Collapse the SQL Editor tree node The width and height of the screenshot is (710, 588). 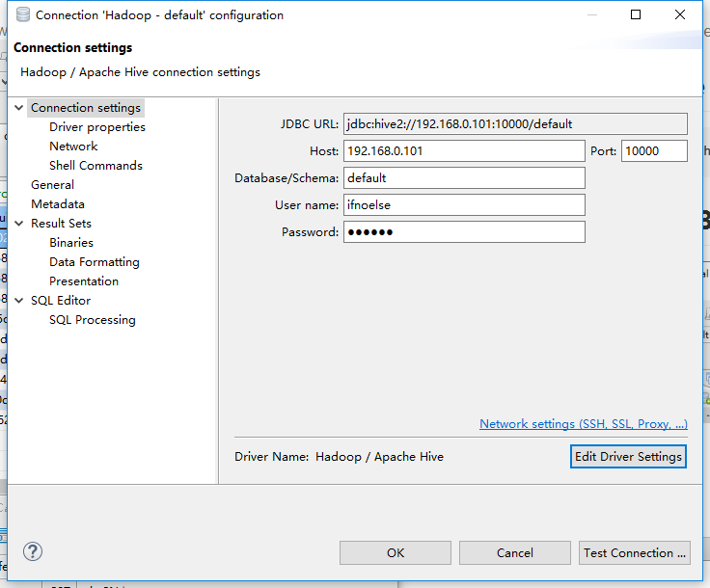click(x=19, y=301)
